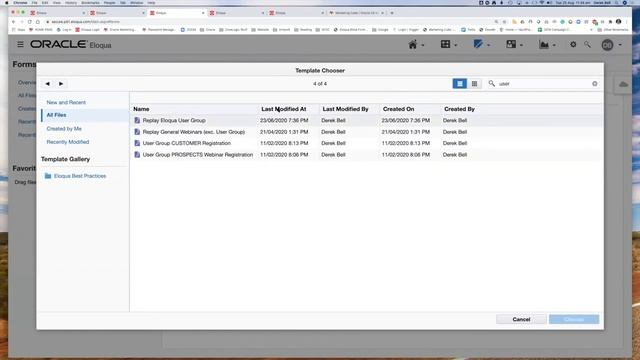Open the Orchestration grid icon
640x360 pixels.
445,44
